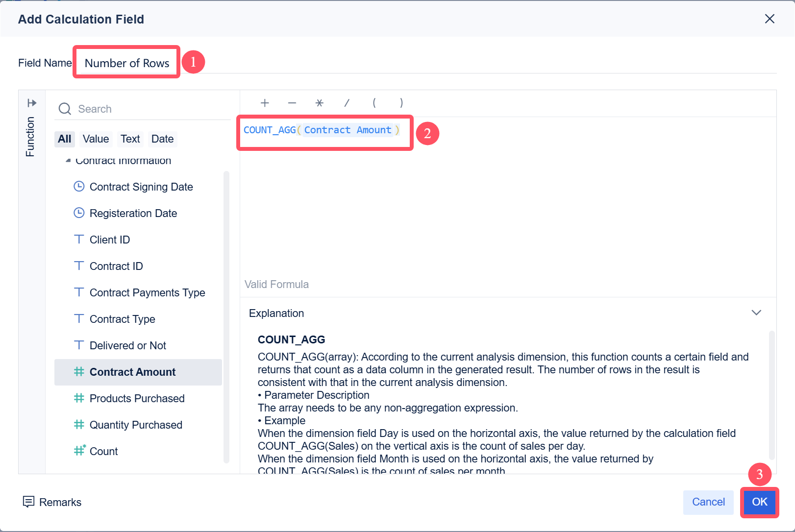Insert an opening parenthesis
This screenshot has height=532, width=795.
tap(374, 103)
